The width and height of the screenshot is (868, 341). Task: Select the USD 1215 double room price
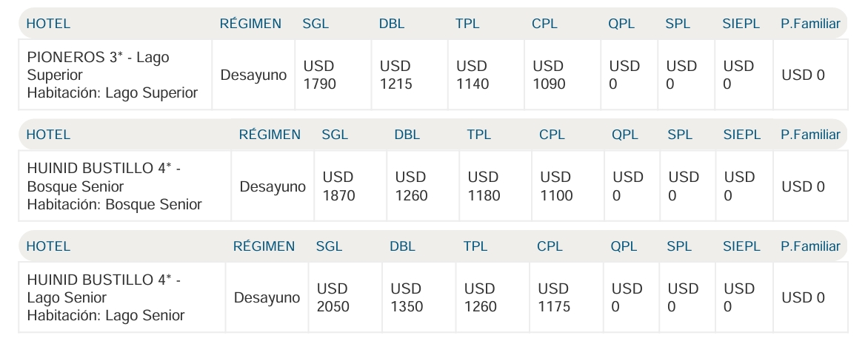pos(396,75)
